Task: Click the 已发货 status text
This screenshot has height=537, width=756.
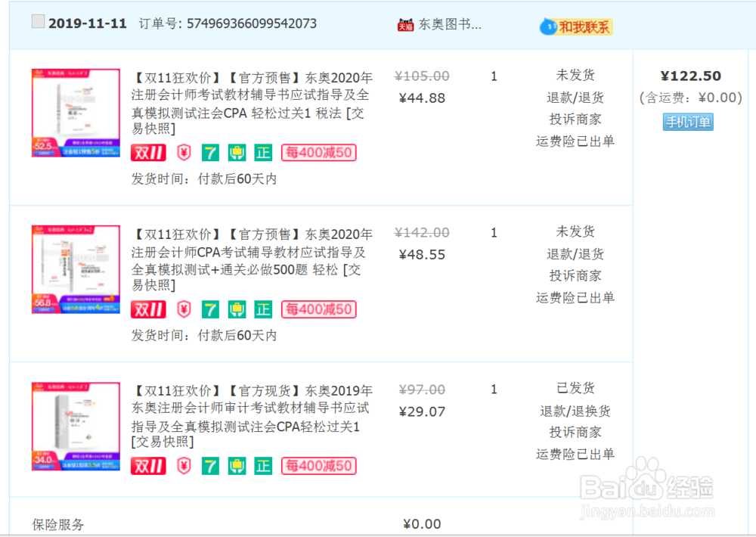Action: click(x=575, y=388)
